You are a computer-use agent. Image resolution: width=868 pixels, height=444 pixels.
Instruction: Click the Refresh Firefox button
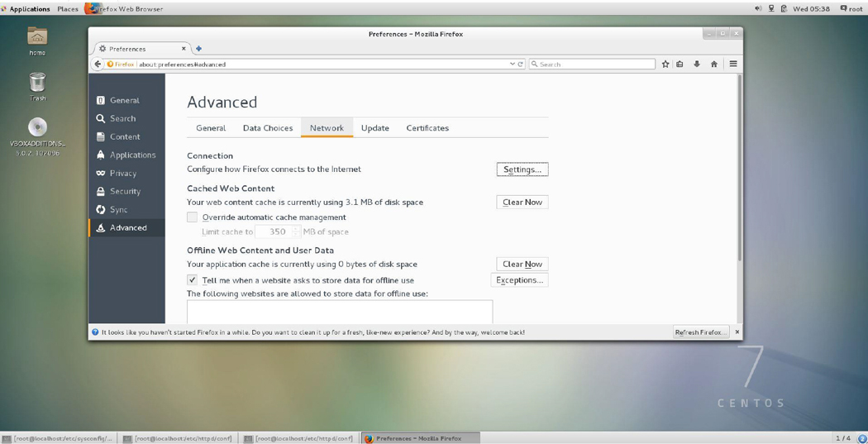(701, 332)
